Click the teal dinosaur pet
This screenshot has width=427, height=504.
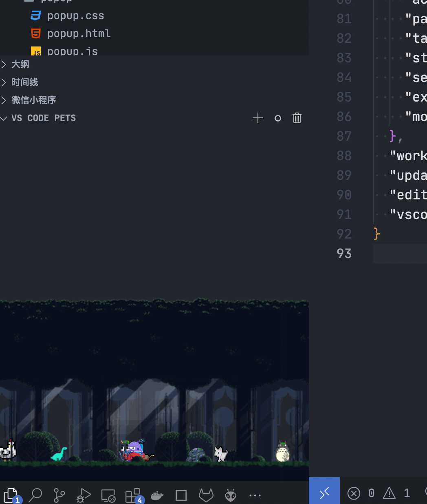(59, 454)
